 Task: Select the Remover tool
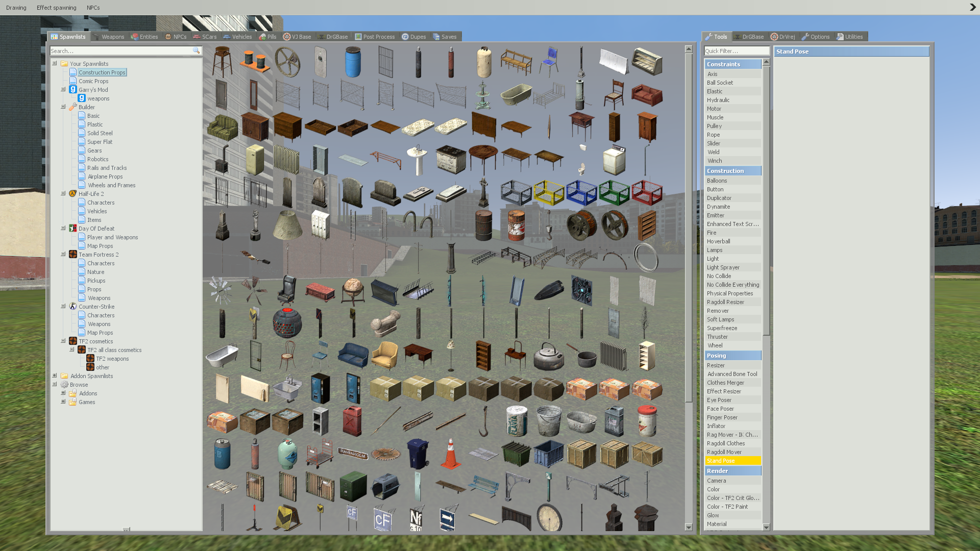pos(733,311)
